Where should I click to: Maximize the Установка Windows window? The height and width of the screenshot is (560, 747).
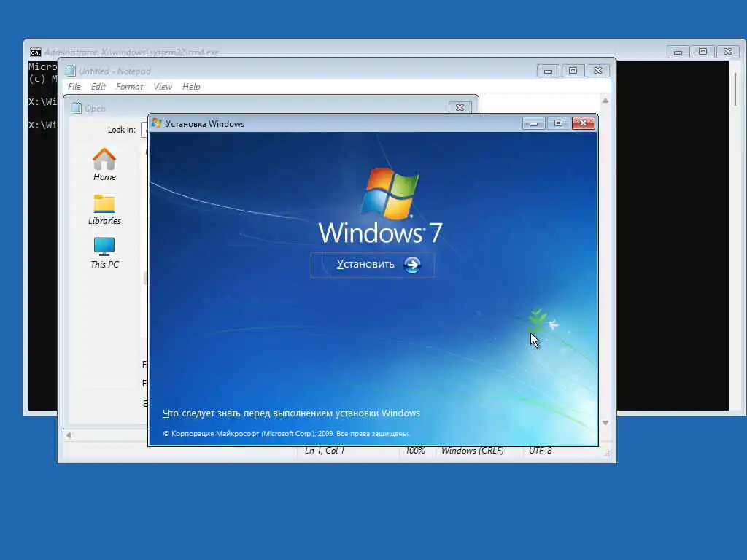tap(558, 124)
